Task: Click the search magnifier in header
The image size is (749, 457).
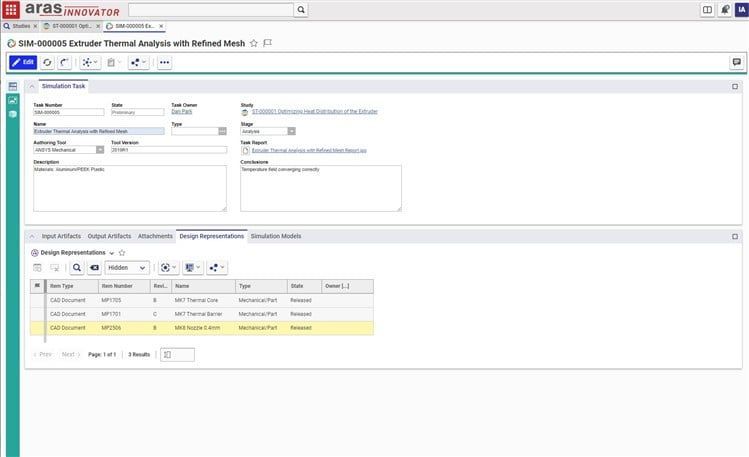Action: click(301, 10)
